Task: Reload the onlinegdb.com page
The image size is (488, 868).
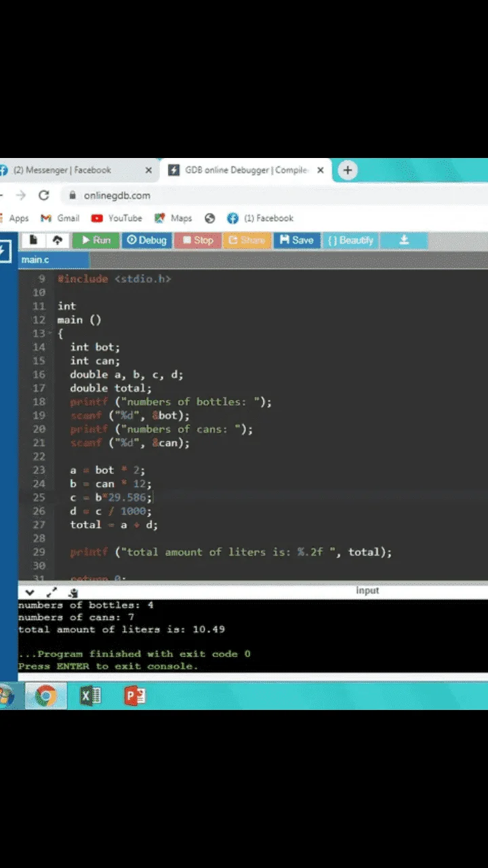Action: pyautogui.click(x=44, y=195)
